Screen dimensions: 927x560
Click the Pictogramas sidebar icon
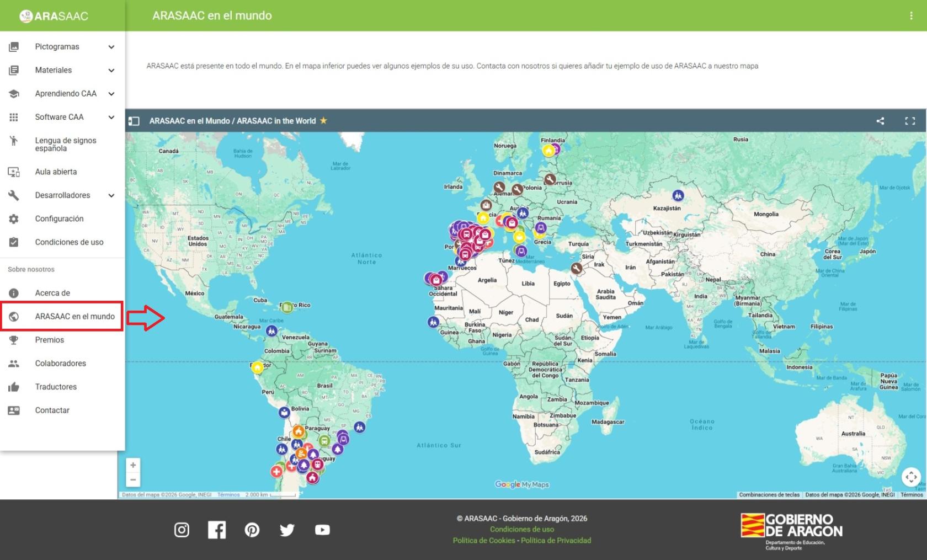click(14, 47)
